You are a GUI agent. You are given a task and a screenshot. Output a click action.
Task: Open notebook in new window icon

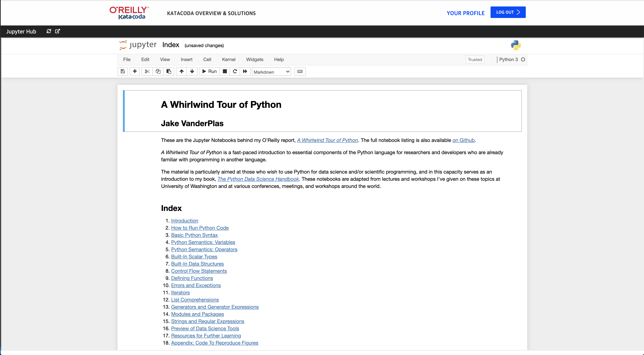[x=57, y=31]
